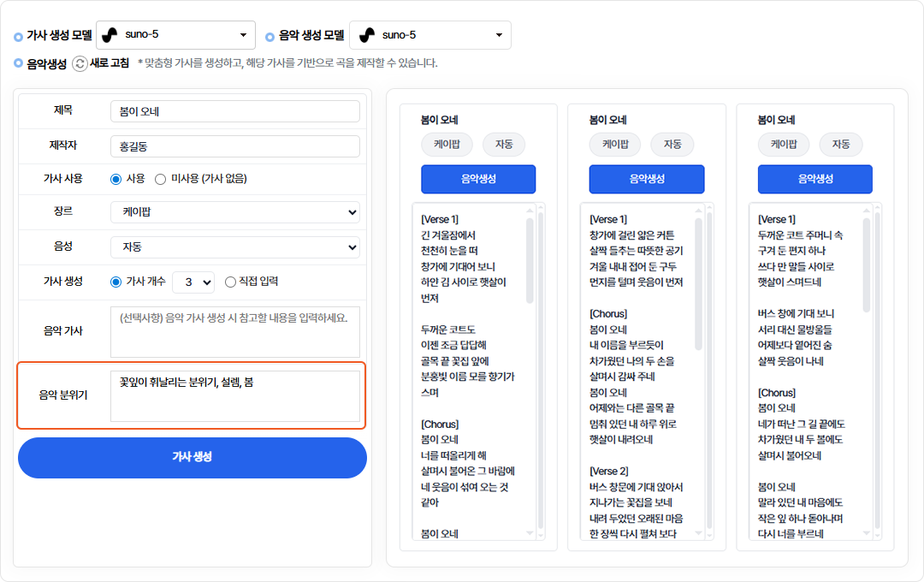Viewport: 924px width, 582px height.
Task: Click the 자동 tag on the first card
Action: tap(504, 145)
